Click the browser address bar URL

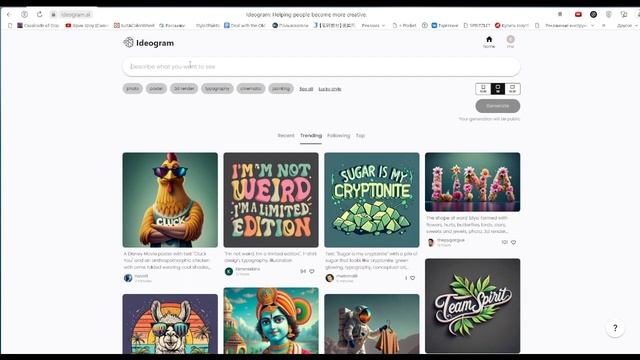(75, 14)
